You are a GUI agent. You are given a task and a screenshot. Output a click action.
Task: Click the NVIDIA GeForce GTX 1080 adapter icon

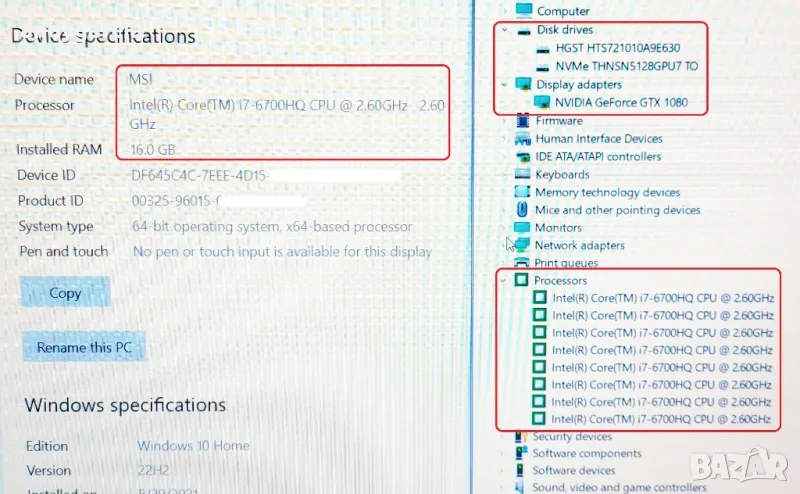point(542,102)
